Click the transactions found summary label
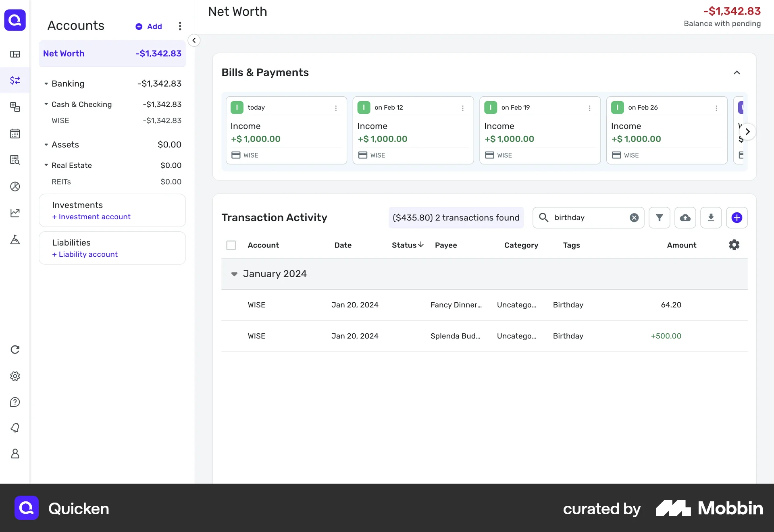The image size is (774, 532). click(456, 218)
